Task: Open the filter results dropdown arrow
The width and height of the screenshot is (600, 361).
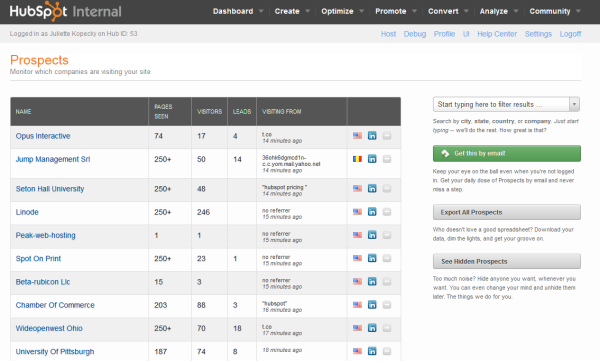Action: 574,104
